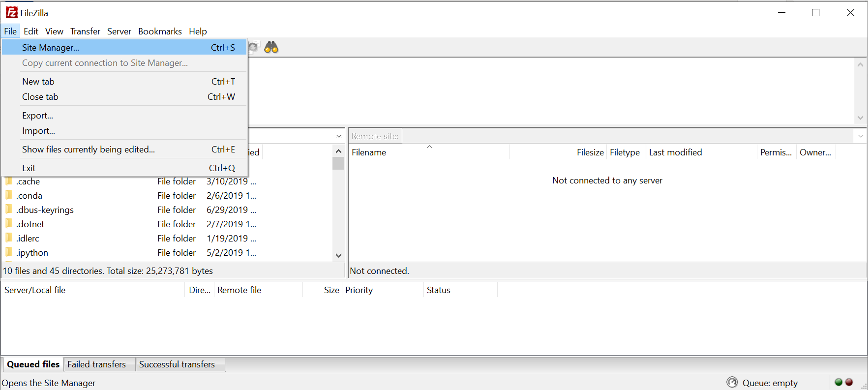Click the green activity indicator light
The height and width of the screenshot is (390, 868).
click(838, 382)
